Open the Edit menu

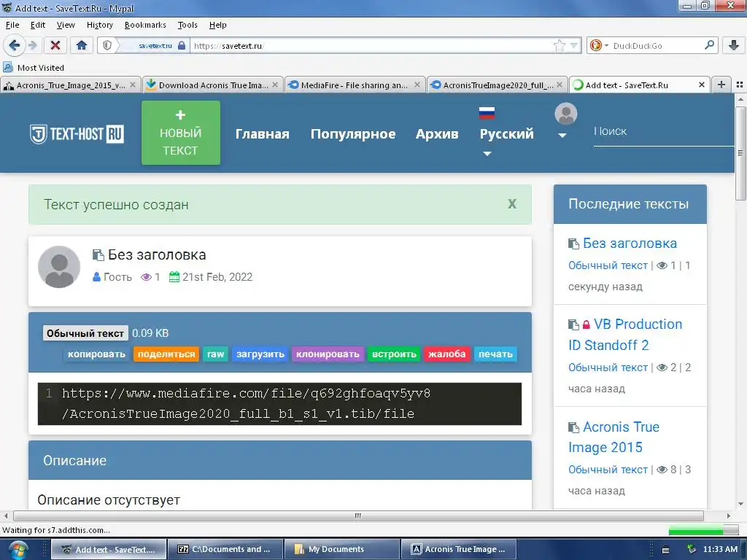38,25
